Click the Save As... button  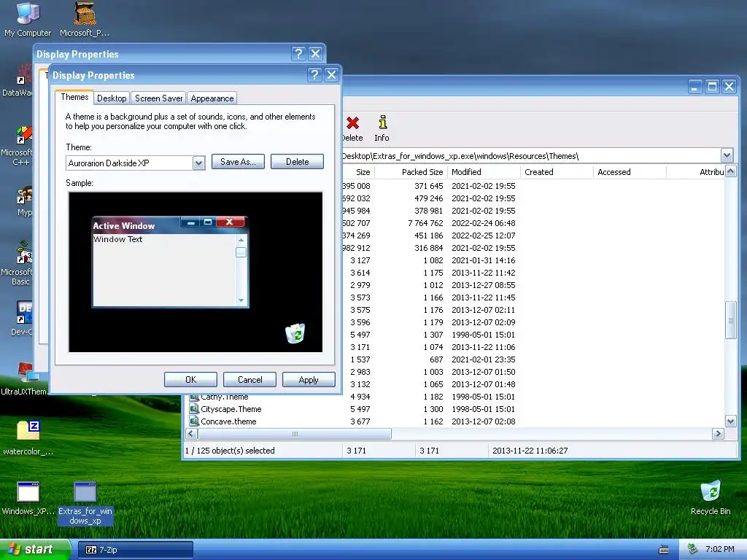click(238, 161)
